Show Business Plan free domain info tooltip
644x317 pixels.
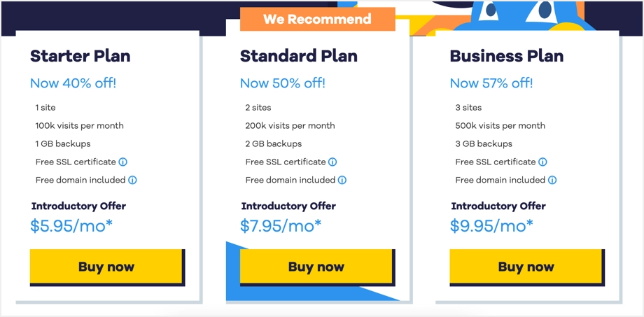click(x=552, y=180)
